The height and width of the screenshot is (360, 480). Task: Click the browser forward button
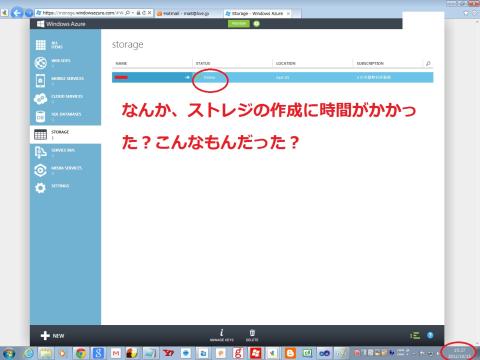pos(29,13)
